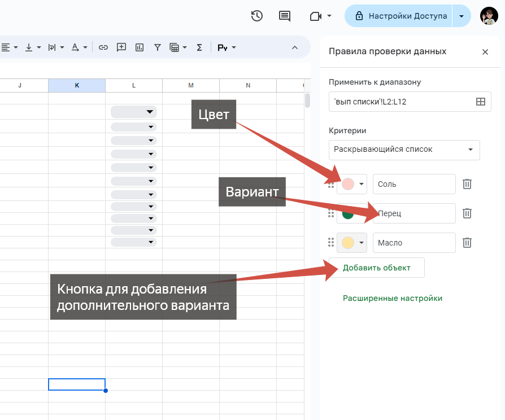505x420 pixels.
Task: Click the vertical scrollbar of the sheet
Action: coord(307,100)
